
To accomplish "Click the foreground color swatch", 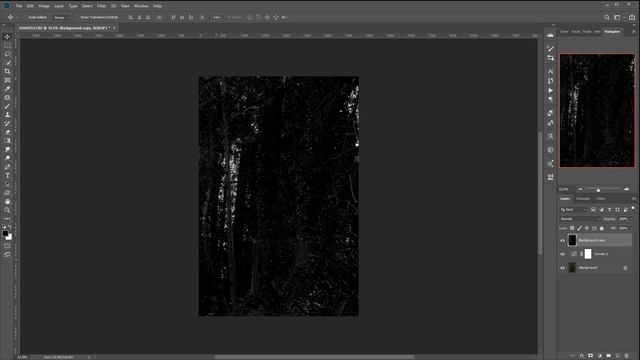I will [5, 233].
